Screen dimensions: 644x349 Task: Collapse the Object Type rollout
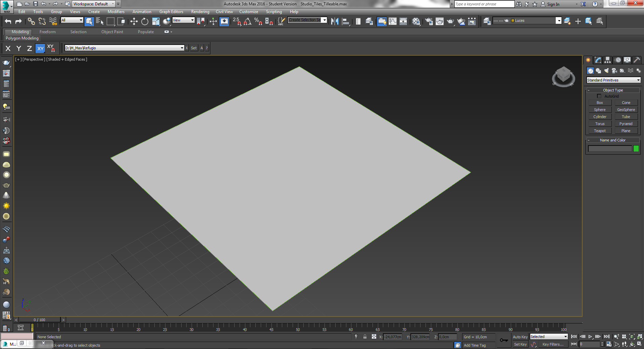612,90
